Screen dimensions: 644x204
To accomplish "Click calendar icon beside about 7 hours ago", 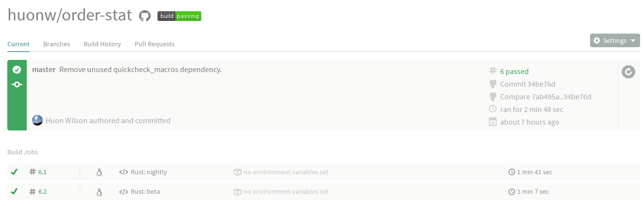I will (x=493, y=122).
